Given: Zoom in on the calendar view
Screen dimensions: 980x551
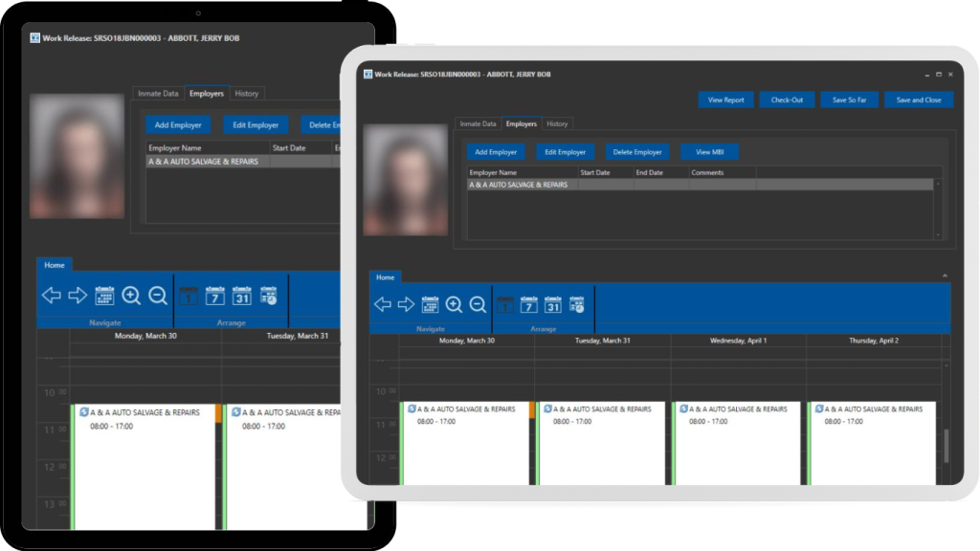Looking at the screenshot, I should tap(455, 303).
